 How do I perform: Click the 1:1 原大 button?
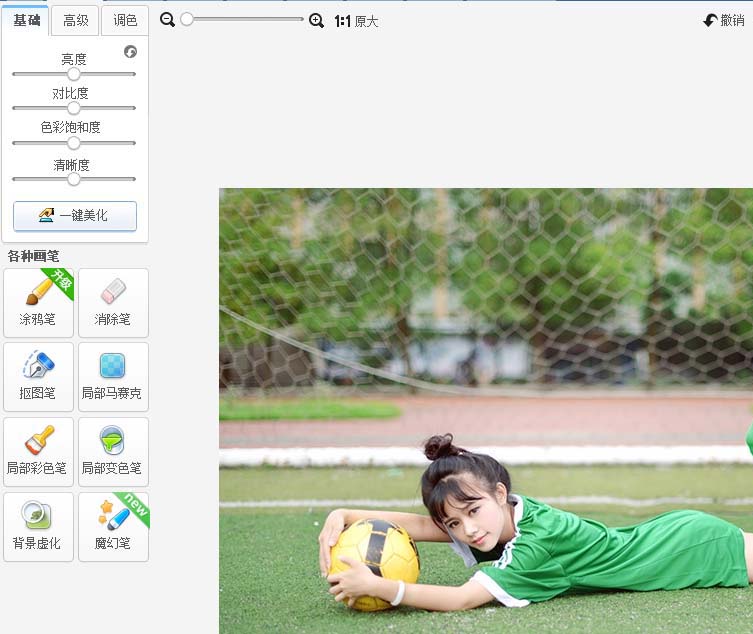(356, 21)
